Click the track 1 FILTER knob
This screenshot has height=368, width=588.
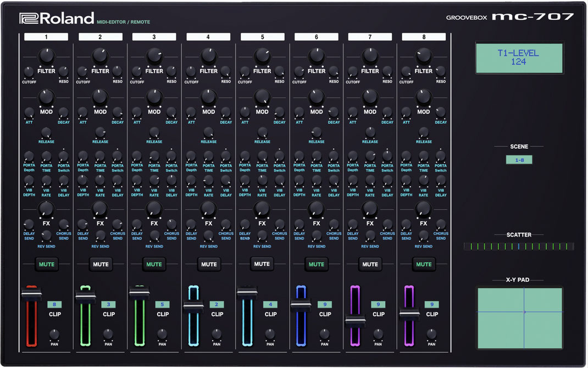(46, 56)
